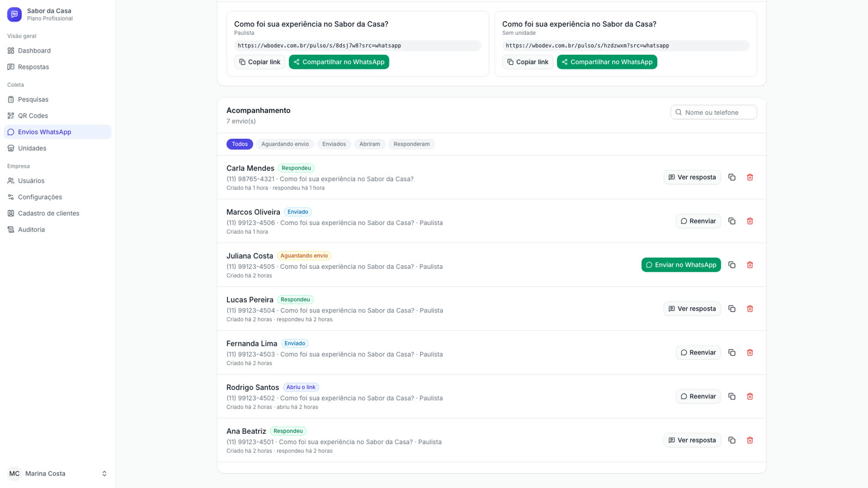Delete Juliana Costa entry
The width and height of the screenshot is (868, 488).
[x=750, y=265]
